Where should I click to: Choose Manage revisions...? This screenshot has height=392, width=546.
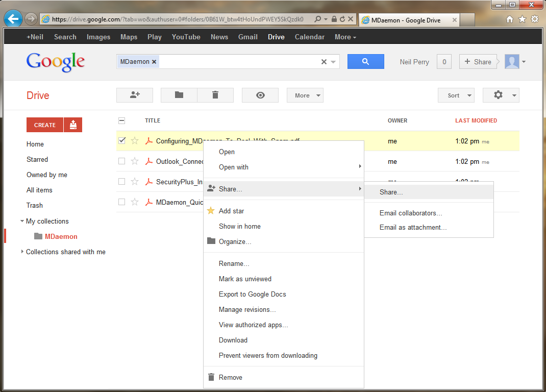[283, 309]
